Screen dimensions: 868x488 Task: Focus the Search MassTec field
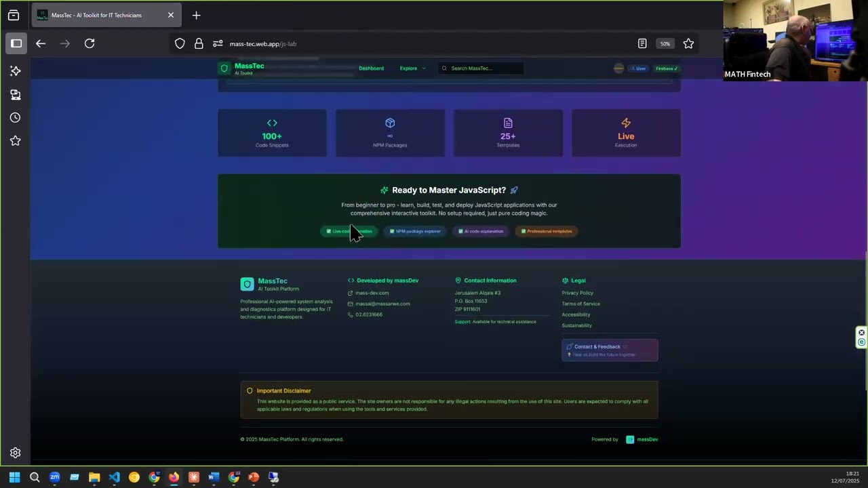(481, 68)
